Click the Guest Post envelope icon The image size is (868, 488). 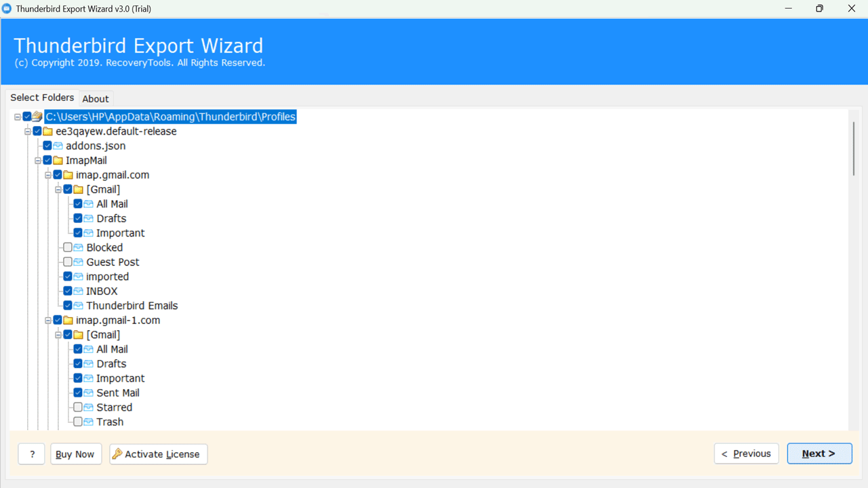(78, 262)
